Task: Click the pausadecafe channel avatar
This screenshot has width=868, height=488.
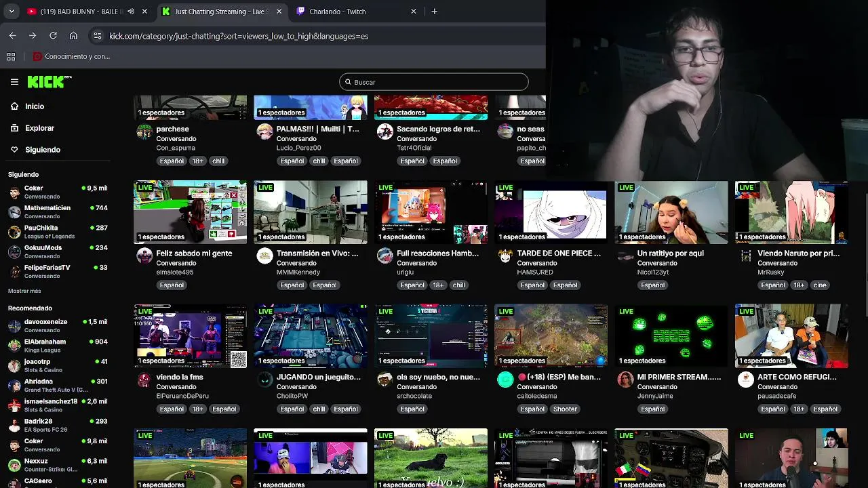Action: pyautogui.click(x=746, y=380)
